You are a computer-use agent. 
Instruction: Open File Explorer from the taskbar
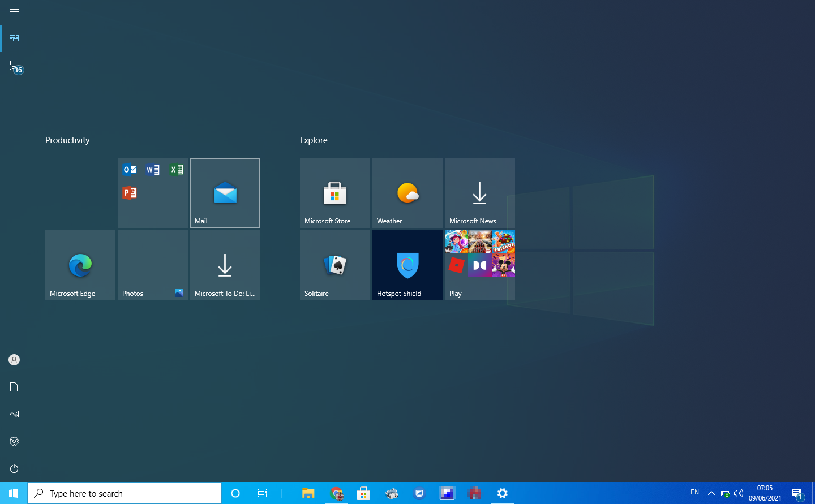click(308, 493)
